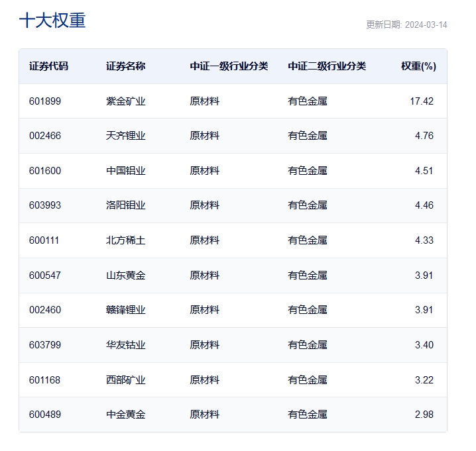Viewport: 476px width, 451px height.
Task: Click 3.91 weight in 赣锋锂业 row
Action: click(x=424, y=310)
